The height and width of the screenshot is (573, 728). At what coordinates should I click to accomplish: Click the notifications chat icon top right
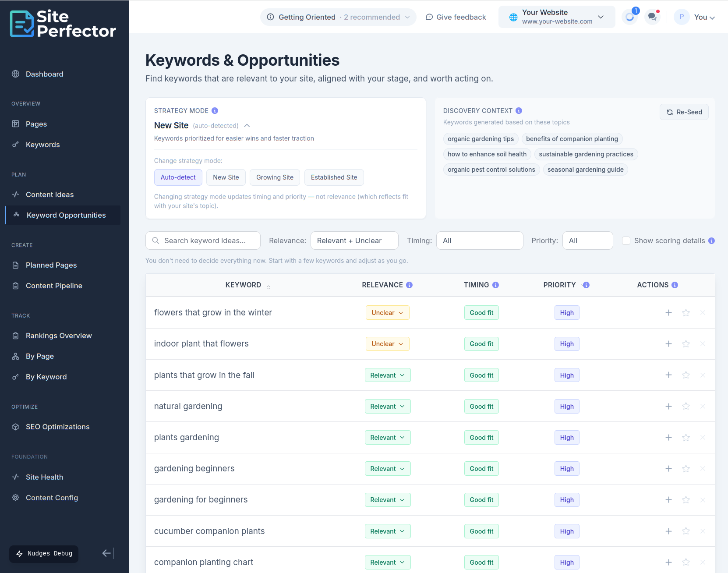click(x=652, y=17)
